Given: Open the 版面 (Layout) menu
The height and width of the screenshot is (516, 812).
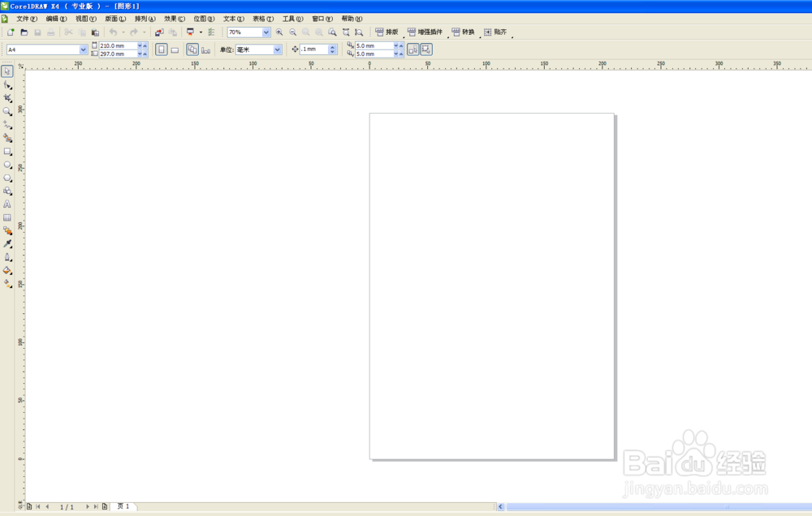Looking at the screenshot, I should pyautogui.click(x=115, y=19).
